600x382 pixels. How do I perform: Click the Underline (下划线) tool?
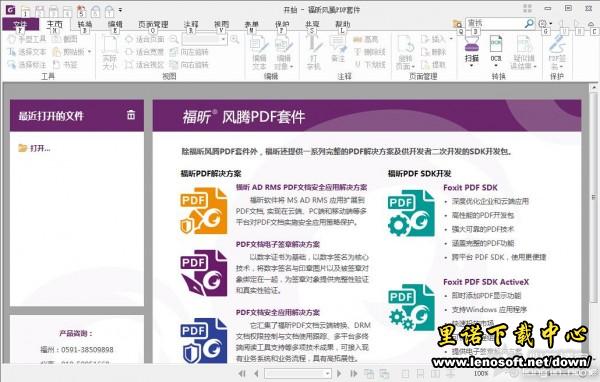369,65
